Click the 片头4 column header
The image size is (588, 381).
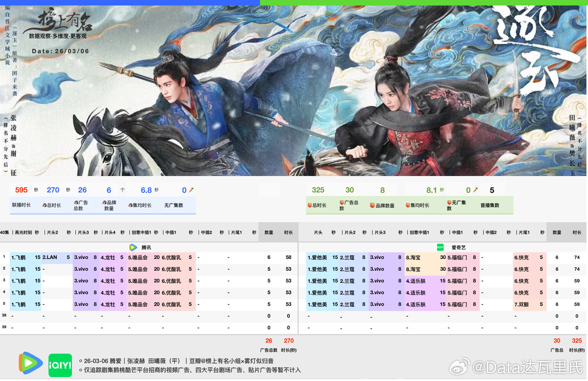click(x=110, y=232)
